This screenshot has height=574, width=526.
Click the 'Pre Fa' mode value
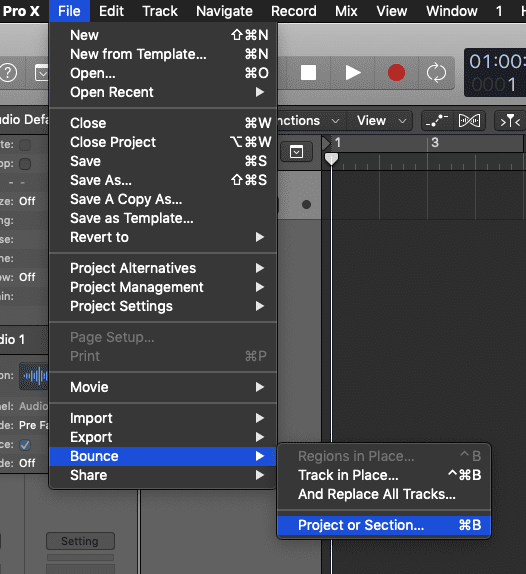point(34,425)
